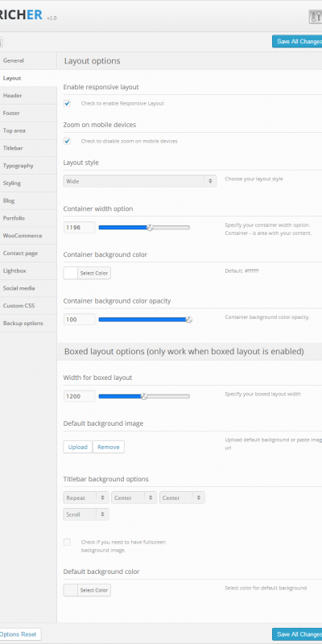Click the Options Reset button
322x644 pixels.
[21, 634]
